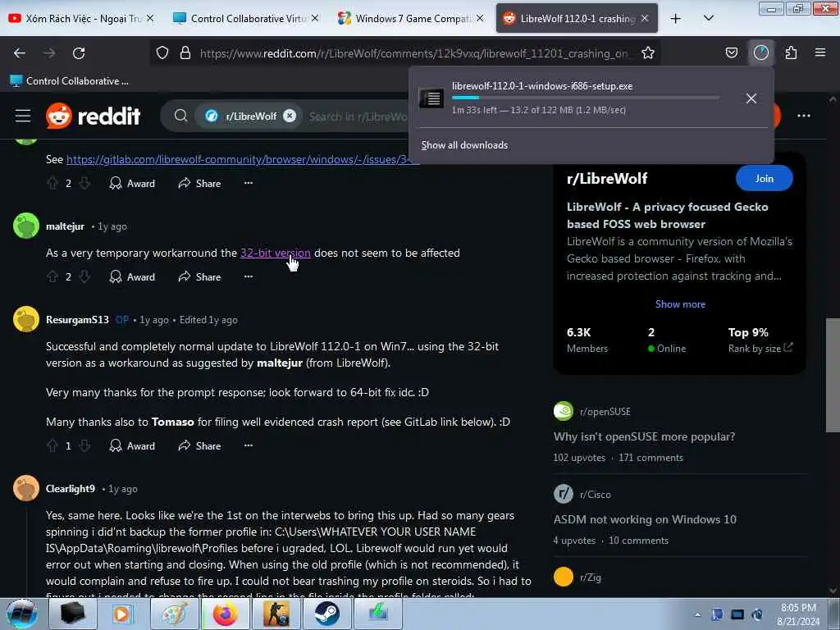Show hidden system tray icons arrow
Image resolution: width=840 pixels, height=630 pixels.
pos(697,614)
